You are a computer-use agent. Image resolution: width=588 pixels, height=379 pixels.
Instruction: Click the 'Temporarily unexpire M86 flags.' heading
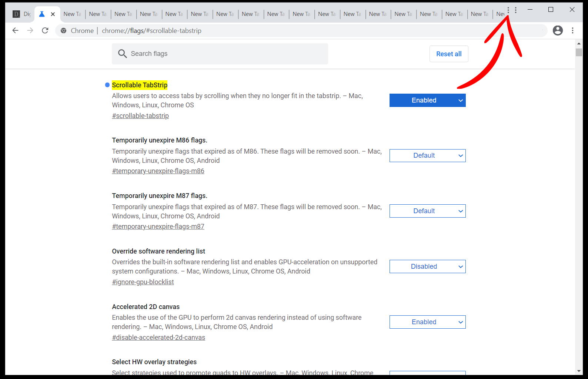160,140
